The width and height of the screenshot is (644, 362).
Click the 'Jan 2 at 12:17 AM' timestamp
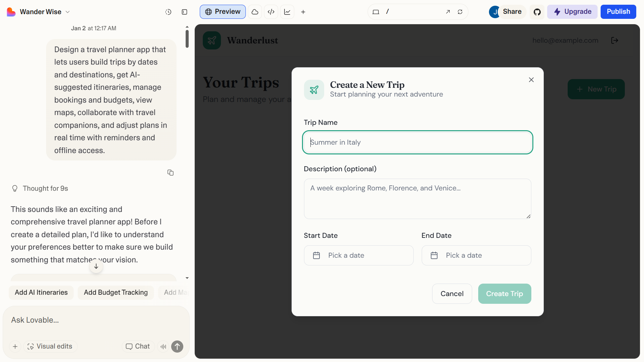(93, 28)
